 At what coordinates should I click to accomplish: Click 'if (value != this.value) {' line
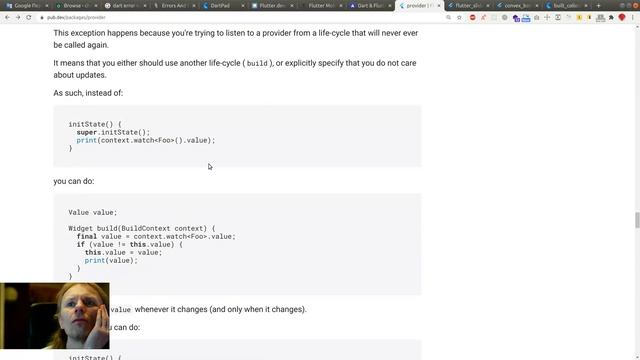coord(129,244)
